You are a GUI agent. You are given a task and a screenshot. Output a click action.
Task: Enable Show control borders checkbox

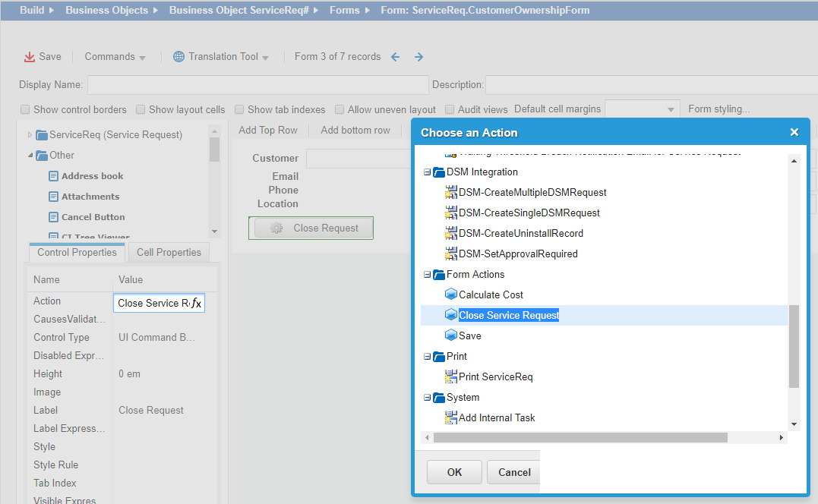(x=25, y=109)
